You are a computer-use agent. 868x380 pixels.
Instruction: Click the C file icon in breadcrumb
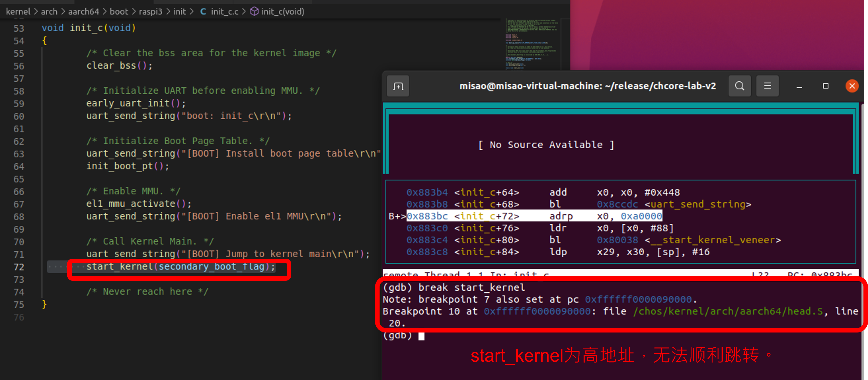[x=203, y=11]
